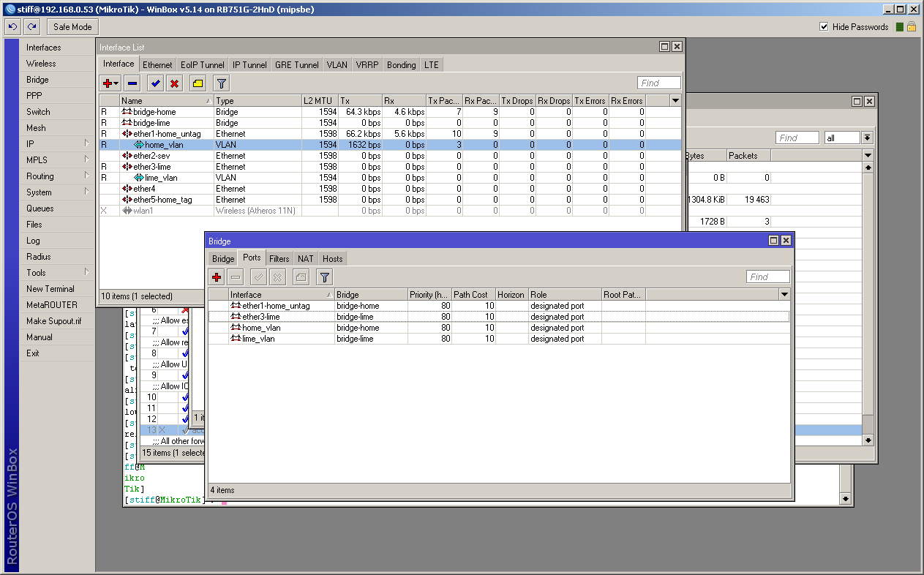Switch to the VLAN tab
Viewport: 924px width, 575px height.
[337, 64]
